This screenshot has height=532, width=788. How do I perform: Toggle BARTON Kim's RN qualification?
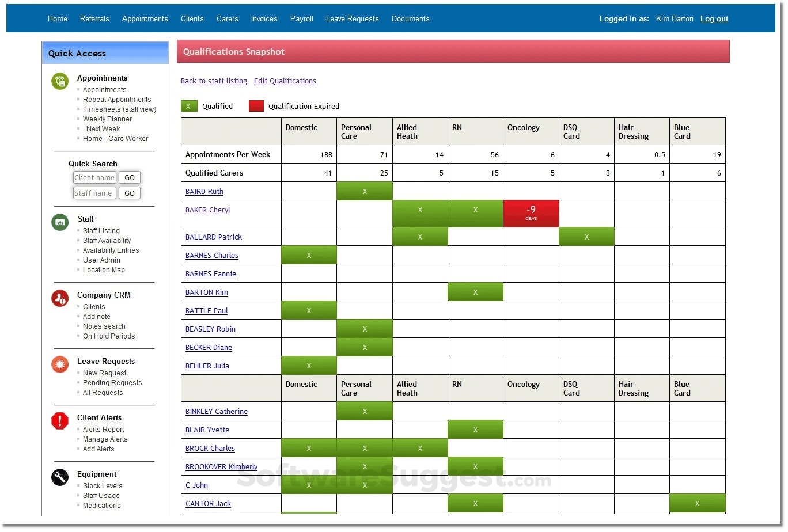(475, 291)
